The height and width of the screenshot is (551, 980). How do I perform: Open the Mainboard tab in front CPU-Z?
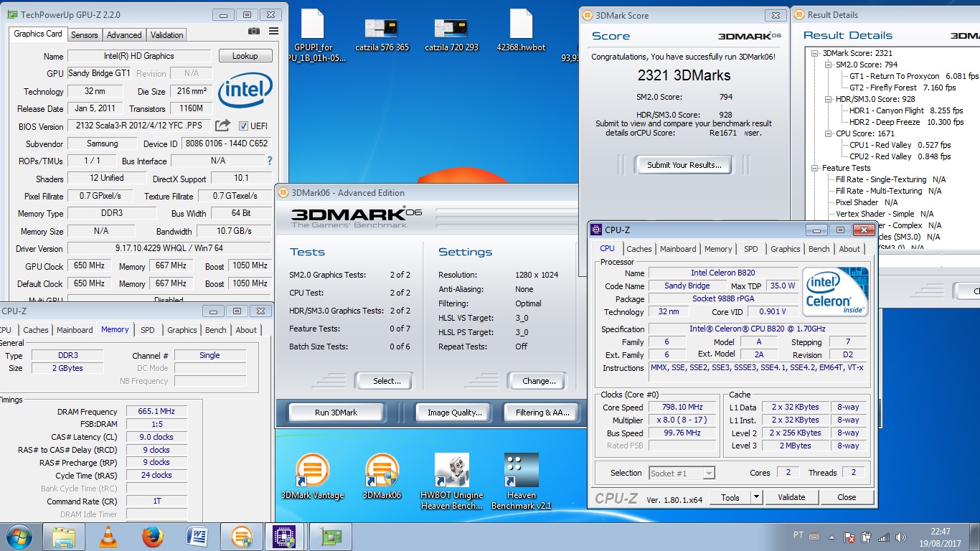[x=678, y=249]
